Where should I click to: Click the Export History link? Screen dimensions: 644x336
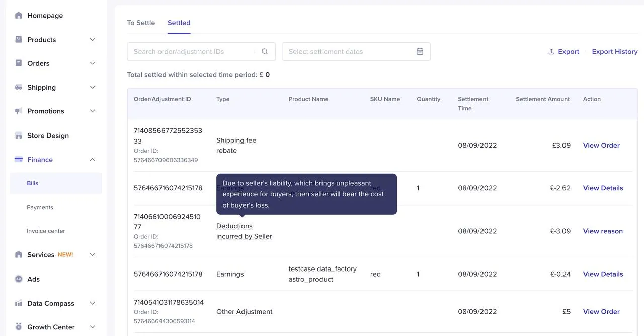[x=614, y=52]
